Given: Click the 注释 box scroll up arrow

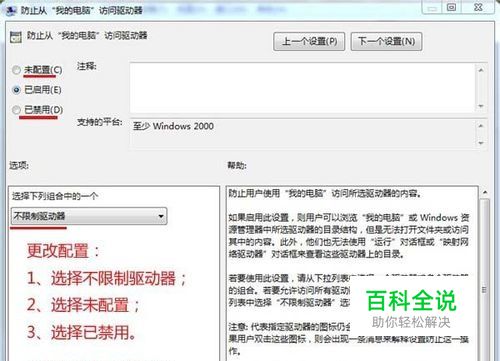Looking at the screenshot, I should [481, 70].
